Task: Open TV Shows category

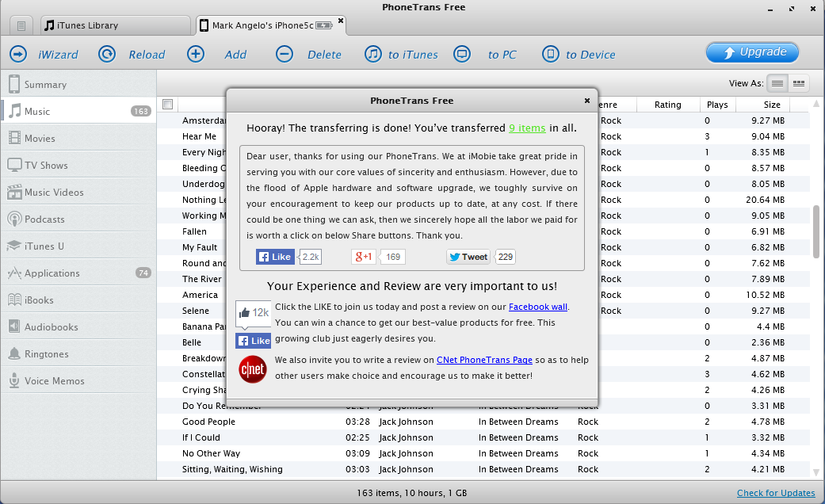Action: 78,165
